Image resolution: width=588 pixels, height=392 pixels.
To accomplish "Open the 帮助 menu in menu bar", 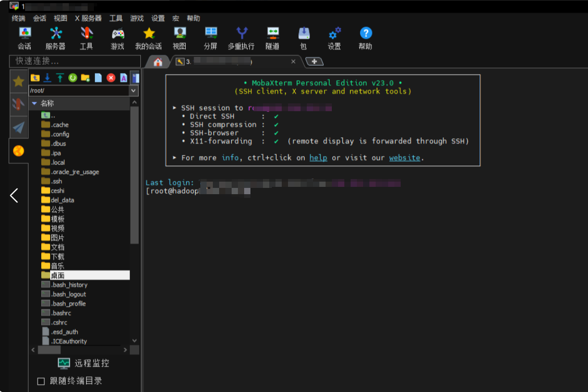I will pos(193,18).
